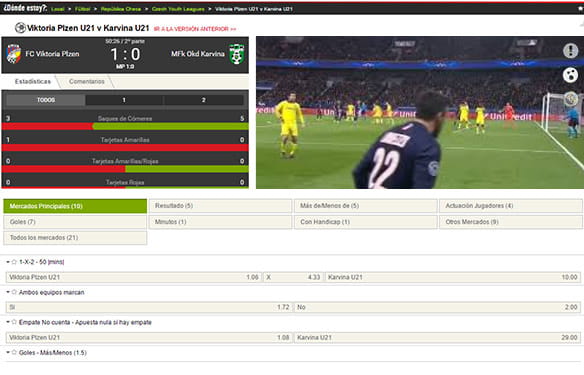Screen dimensions: 584x375
Task: Bet on draw X at 4.33
Action: 293,277
